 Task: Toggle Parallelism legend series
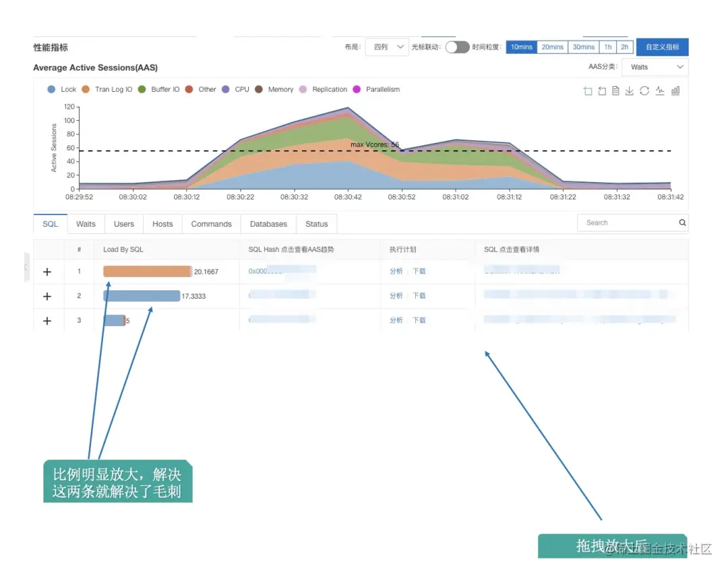point(376,89)
